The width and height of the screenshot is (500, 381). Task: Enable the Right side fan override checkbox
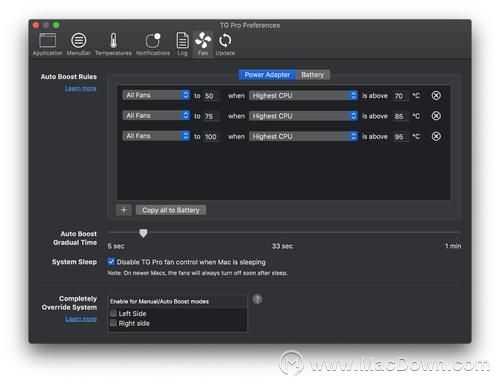113,323
